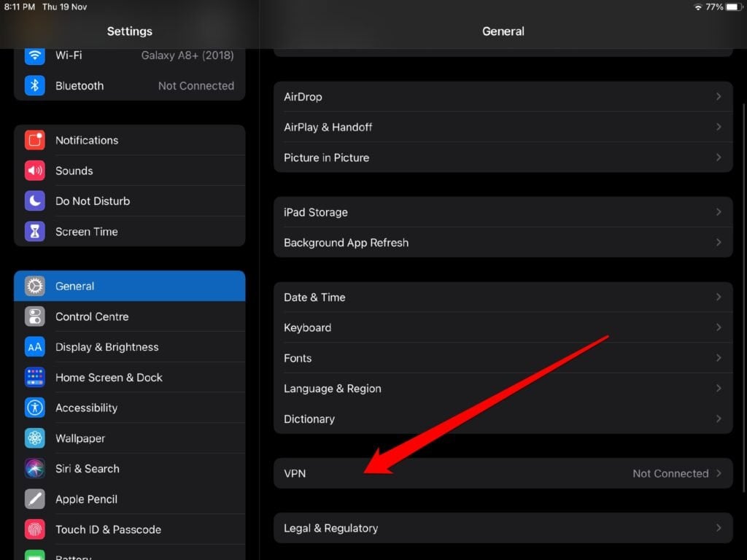
Task: Select the highlighted General label
Action: (74, 286)
